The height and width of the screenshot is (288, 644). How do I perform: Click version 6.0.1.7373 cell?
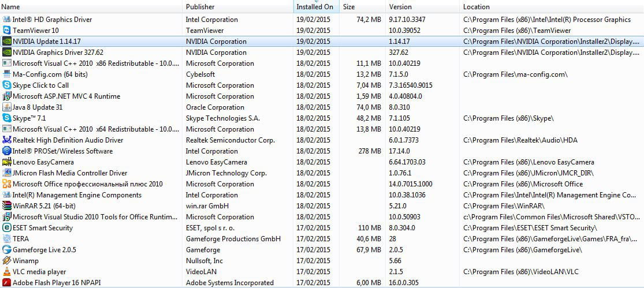click(404, 140)
